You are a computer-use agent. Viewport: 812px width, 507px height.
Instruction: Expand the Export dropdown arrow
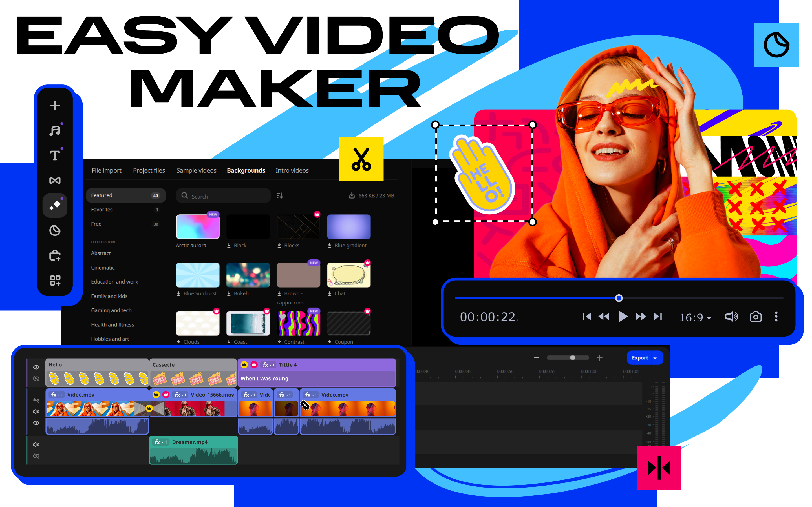(x=655, y=358)
